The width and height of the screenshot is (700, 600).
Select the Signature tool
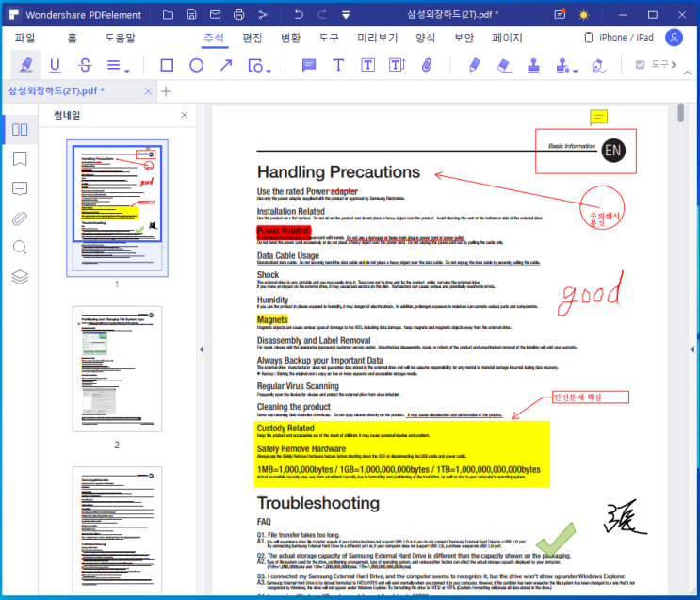[x=598, y=66]
